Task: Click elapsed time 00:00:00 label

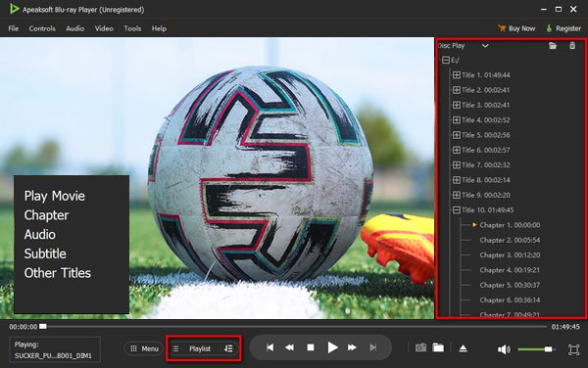Action: tap(24, 327)
